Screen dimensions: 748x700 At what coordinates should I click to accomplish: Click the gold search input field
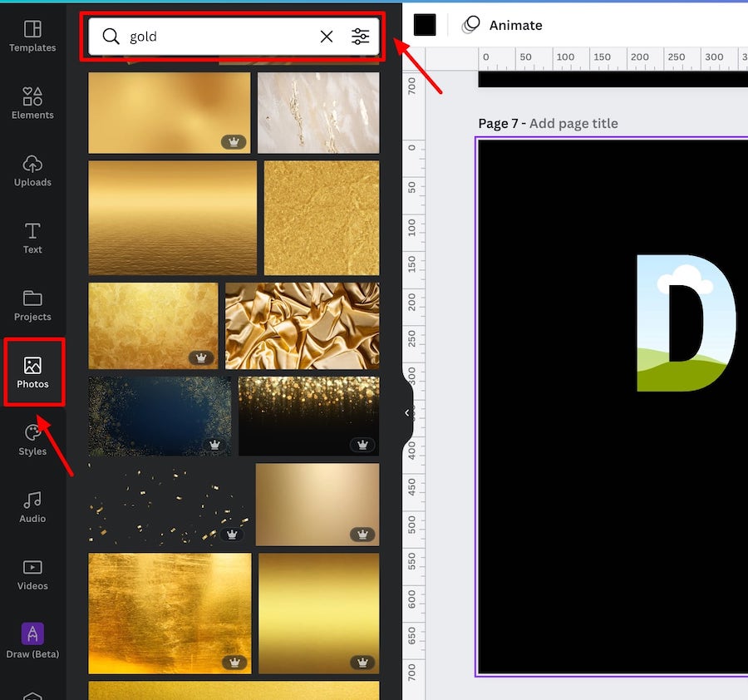220,37
